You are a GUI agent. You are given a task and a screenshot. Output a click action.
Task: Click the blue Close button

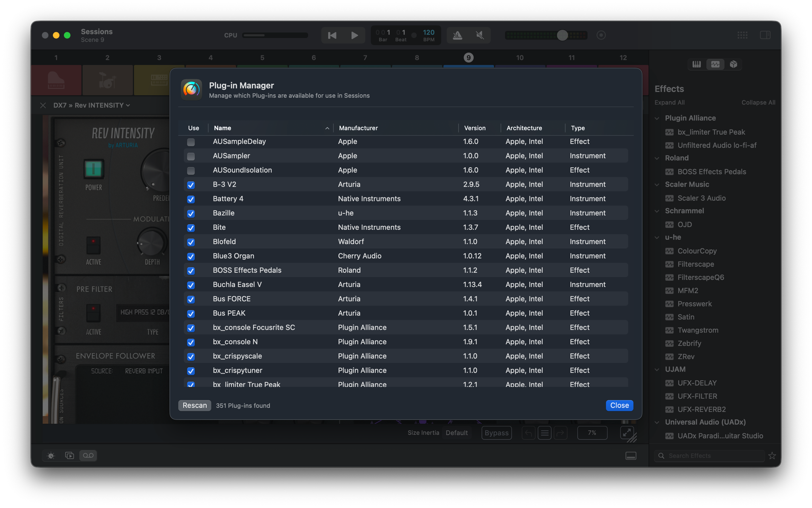(x=619, y=405)
